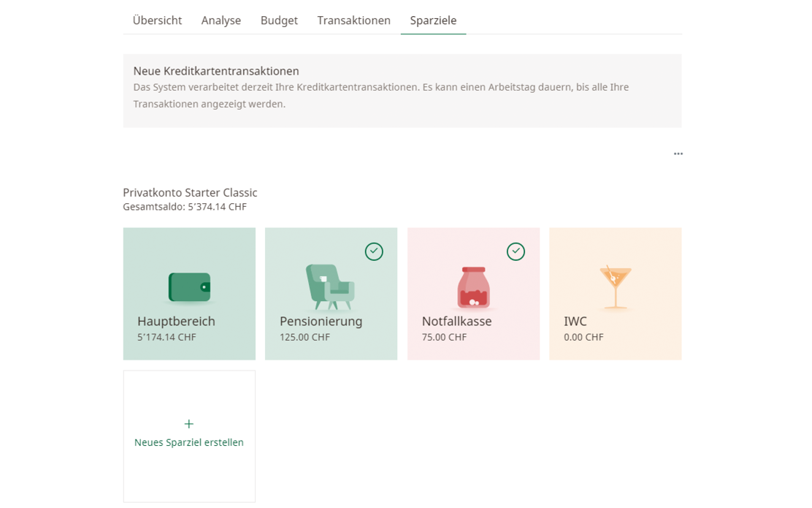
Task: Click the 5'174.14 CHF amount
Action: [166, 337]
